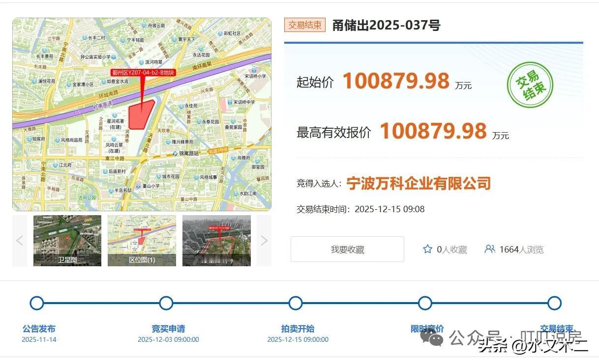
Task: Select the aerial photo thumbnail
Action: [216, 240]
